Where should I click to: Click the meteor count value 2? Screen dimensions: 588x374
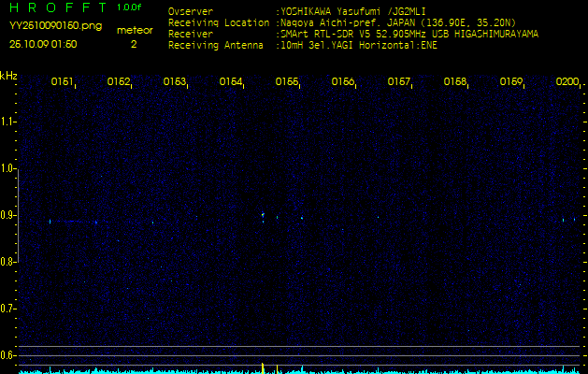(x=134, y=44)
